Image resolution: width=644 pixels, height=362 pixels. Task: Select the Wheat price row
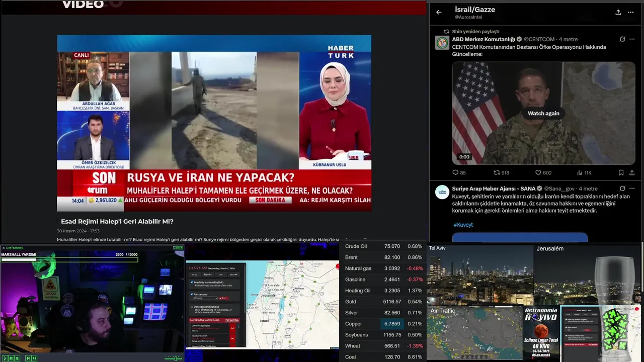pos(383,346)
